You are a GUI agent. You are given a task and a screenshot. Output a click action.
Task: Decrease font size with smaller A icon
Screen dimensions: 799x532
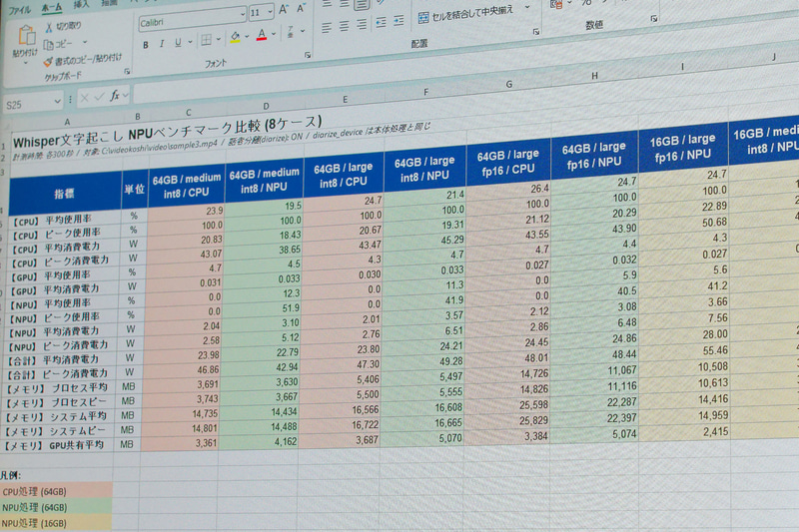click(301, 8)
